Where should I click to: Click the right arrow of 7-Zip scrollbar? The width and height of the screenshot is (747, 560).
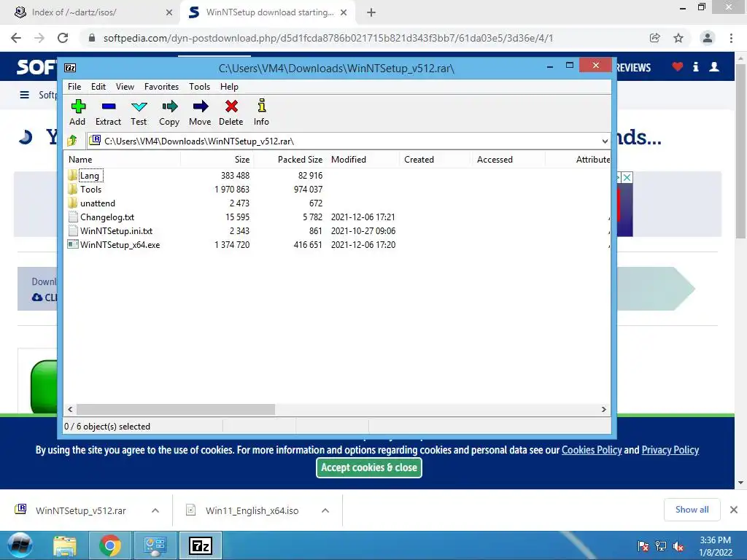[603, 409]
